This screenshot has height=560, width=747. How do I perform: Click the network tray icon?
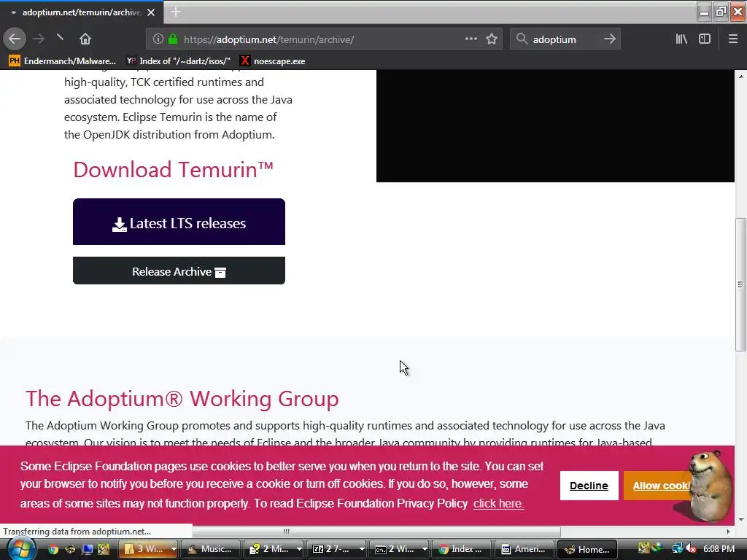tap(678, 548)
